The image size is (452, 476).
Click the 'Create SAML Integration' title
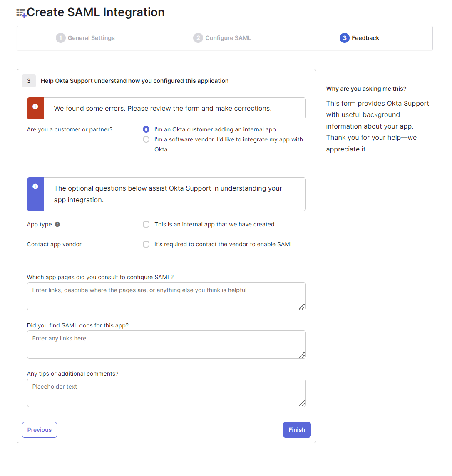(x=96, y=12)
